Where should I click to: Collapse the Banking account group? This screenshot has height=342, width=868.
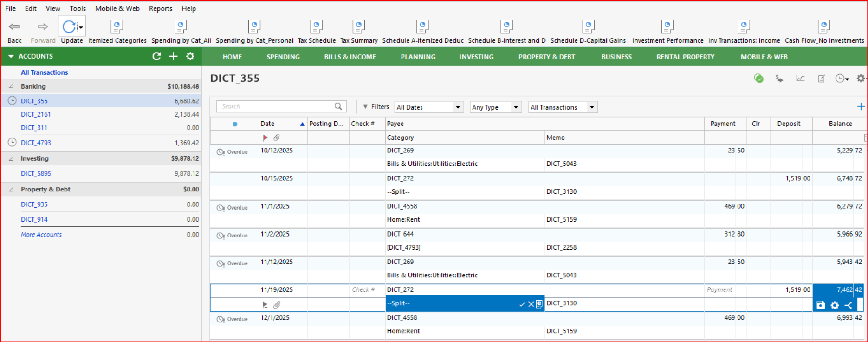coord(12,86)
